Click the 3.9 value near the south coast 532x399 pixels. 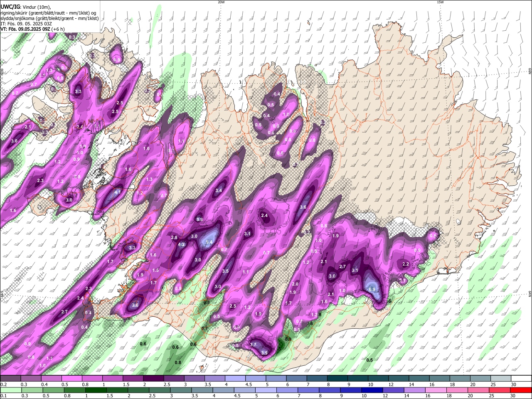pyautogui.click(x=264, y=353)
